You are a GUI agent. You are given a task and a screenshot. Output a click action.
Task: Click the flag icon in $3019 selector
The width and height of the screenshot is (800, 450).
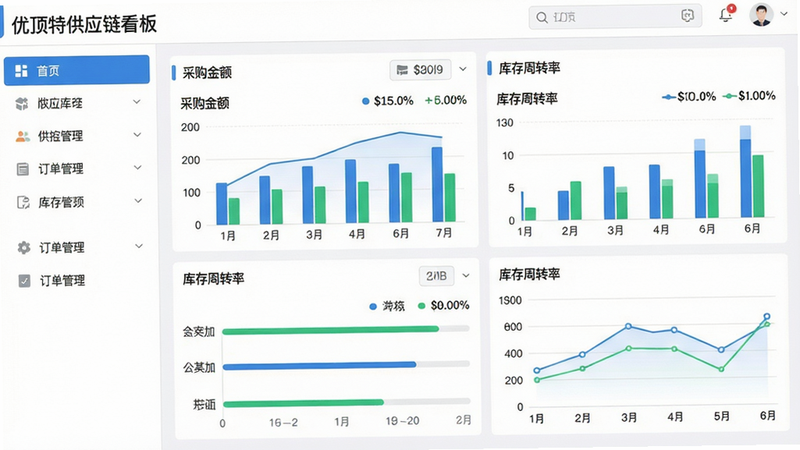click(403, 70)
